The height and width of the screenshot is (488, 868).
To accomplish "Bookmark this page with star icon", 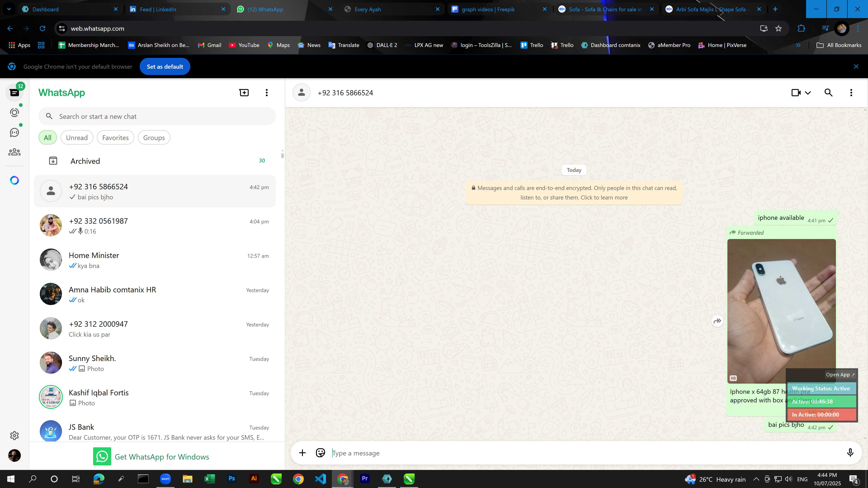I will (x=778, y=29).
